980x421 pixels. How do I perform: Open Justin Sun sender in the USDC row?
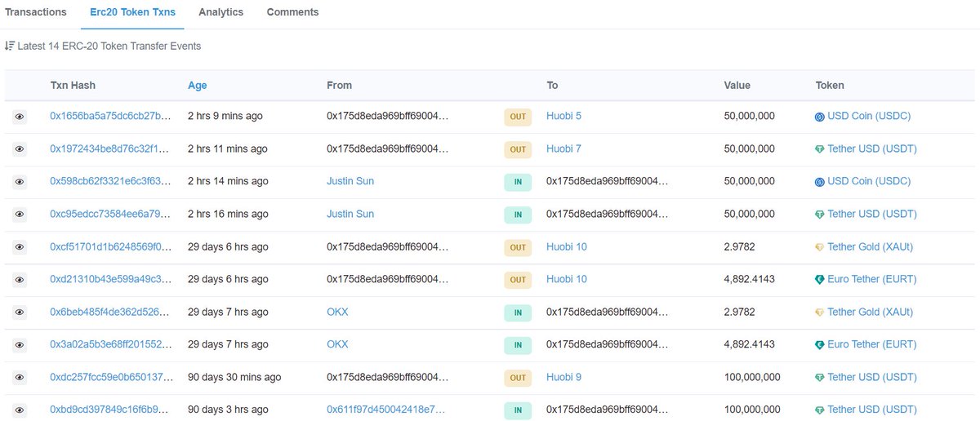click(x=350, y=181)
